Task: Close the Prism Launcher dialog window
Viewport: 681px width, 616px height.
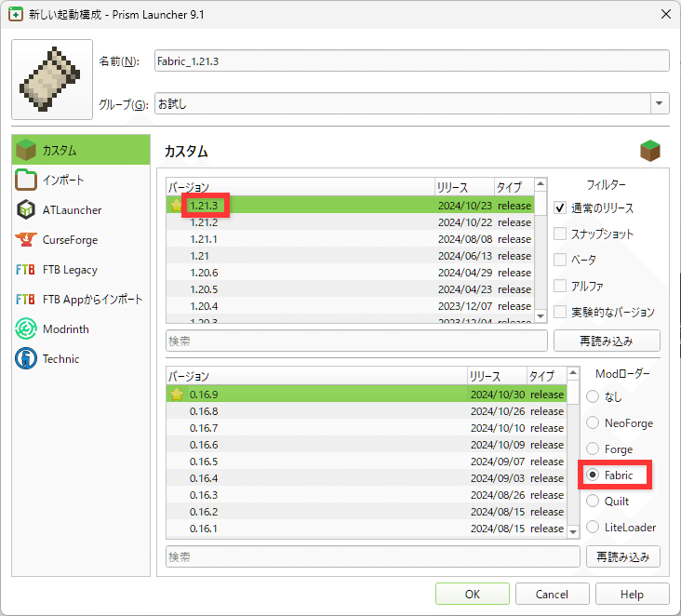Action: pyautogui.click(x=665, y=14)
